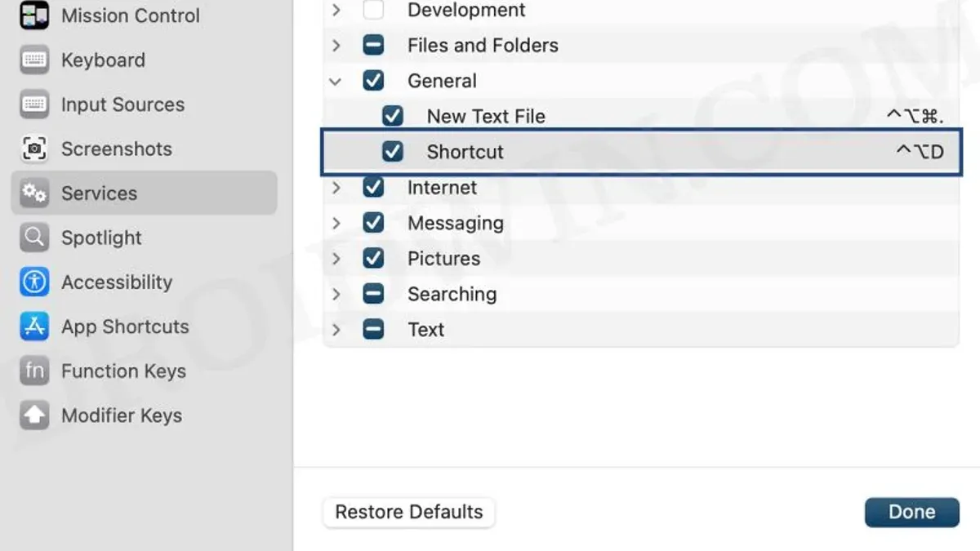The height and width of the screenshot is (551, 980).
Task: Click the App Shortcuts icon
Action: pyautogui.click(x=33, y=327)
